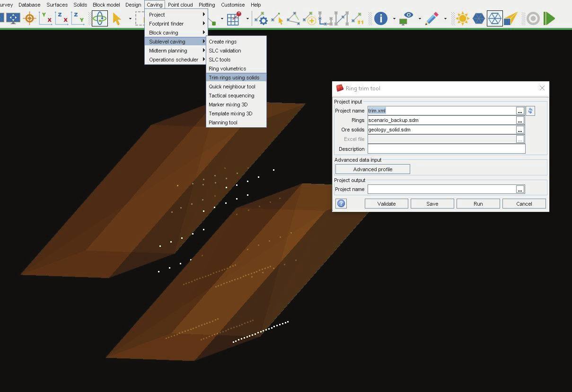Toggle the solid hexagon face display
The width and height of the screenshot is (572, 392).
478,18
